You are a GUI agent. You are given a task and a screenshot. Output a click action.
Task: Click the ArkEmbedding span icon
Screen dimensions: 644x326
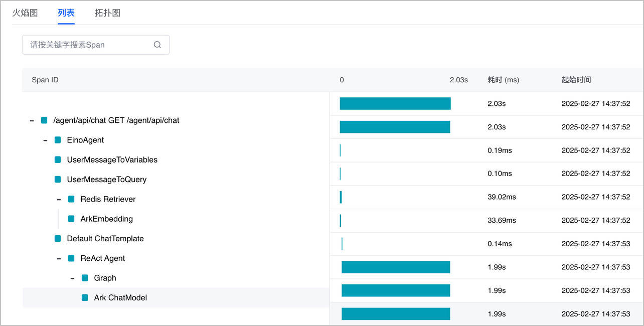[71, 219]
